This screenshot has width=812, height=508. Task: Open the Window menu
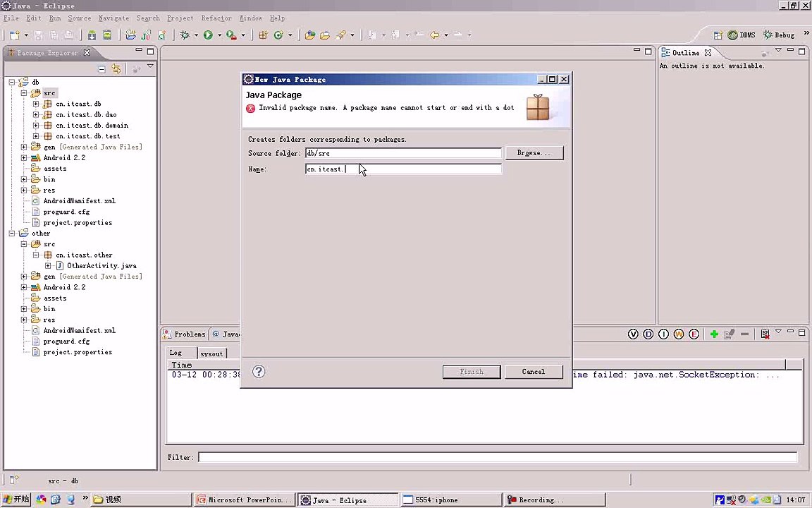tap(251, 18)
